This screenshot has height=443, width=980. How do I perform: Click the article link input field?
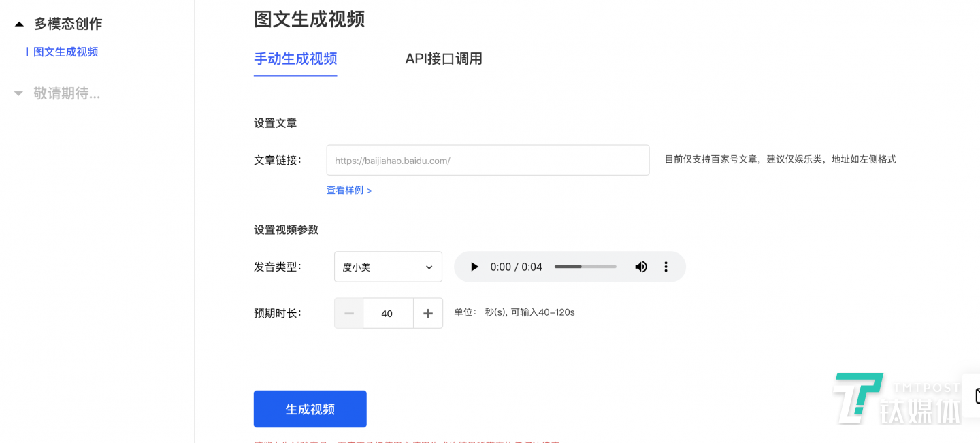tap(487, 159)
